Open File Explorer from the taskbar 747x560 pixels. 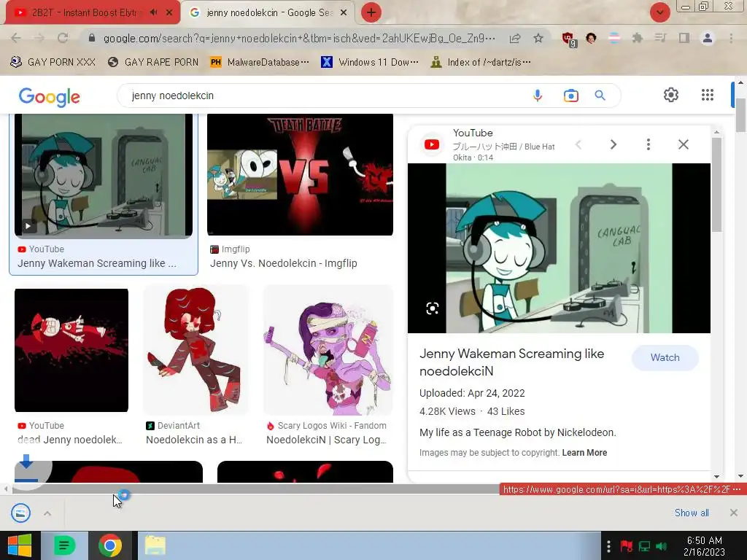tap(155, 545)
